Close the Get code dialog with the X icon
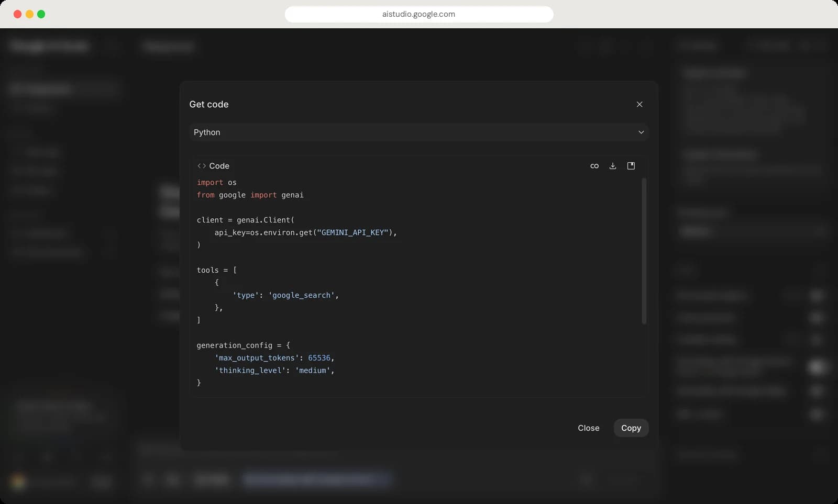 (639, 104)
